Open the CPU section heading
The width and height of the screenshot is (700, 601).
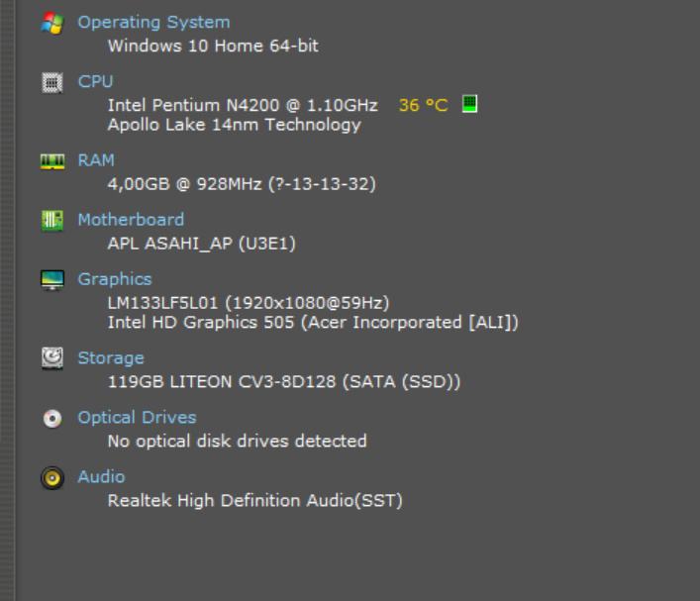(96, 81)
